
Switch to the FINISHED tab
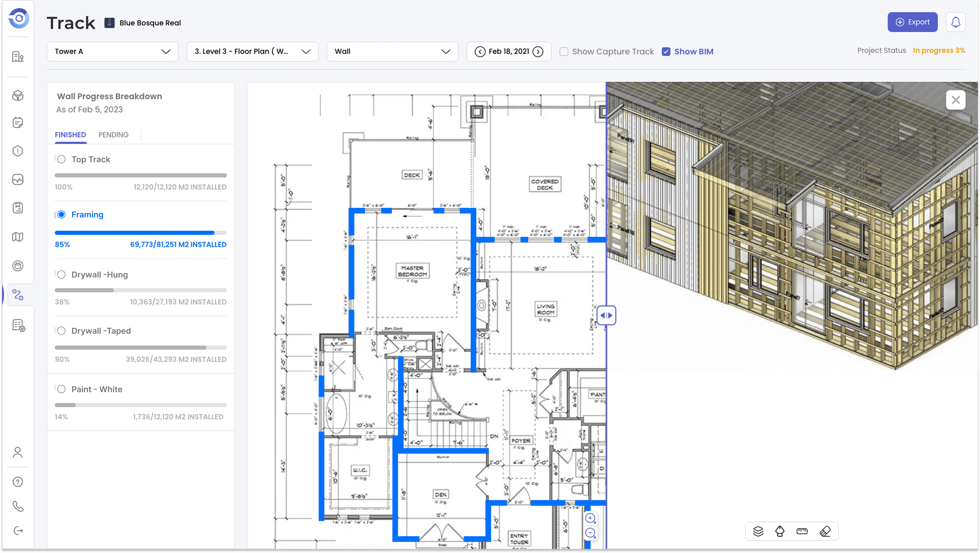pyautogui.click(x=70, y=135)
